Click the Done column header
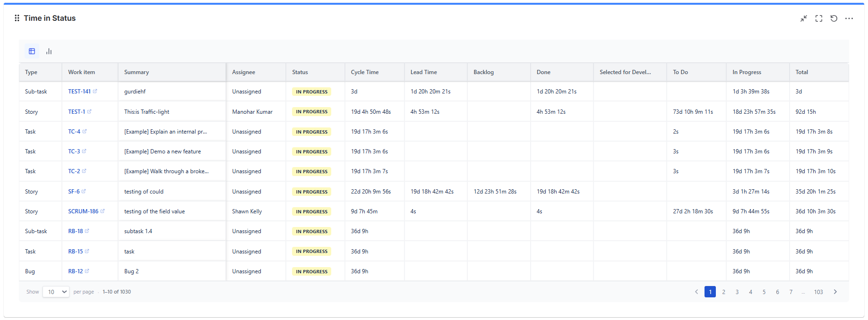This screenshot has height=320, width=868. (x=562, y=72)
